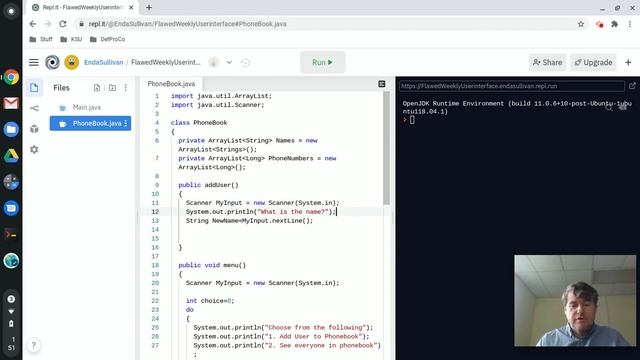
Task: Open the Files panel three-dot menu
Action: coord(126,88)
